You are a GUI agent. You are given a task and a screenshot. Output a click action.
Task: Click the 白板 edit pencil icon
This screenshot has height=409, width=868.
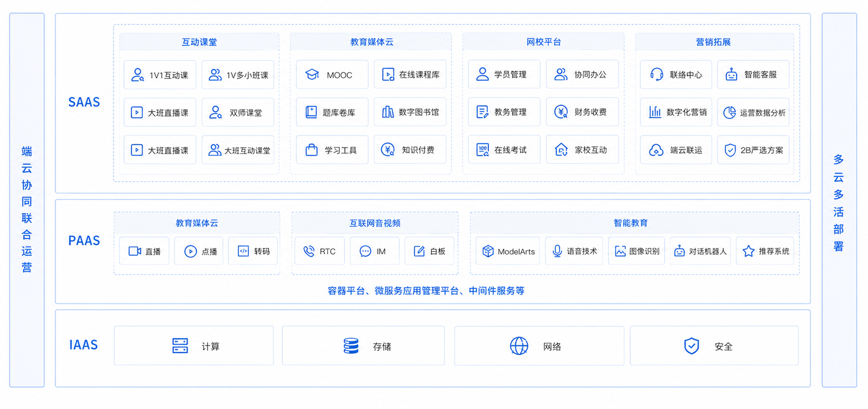pos(419,251)
